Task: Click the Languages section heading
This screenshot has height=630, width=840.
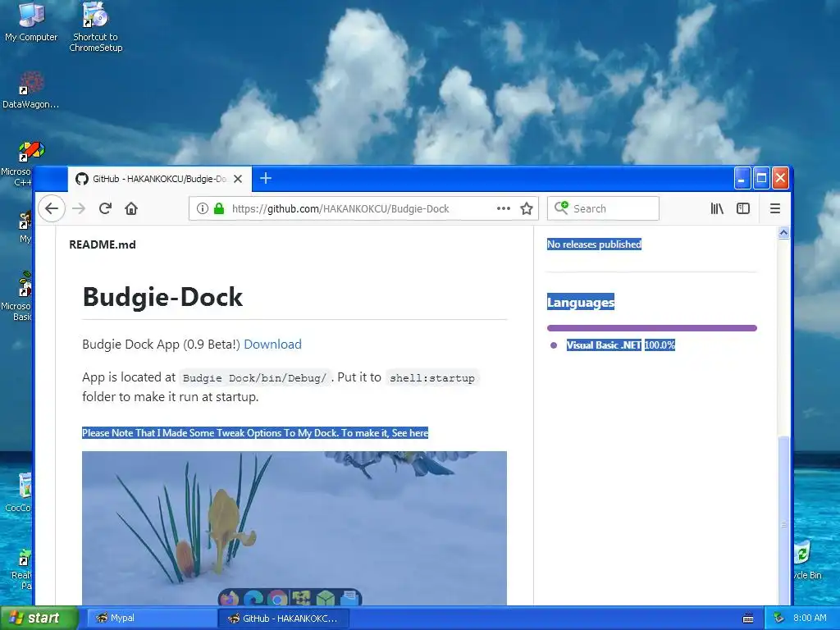Action: pyautogui.click(x=581, y=302)
